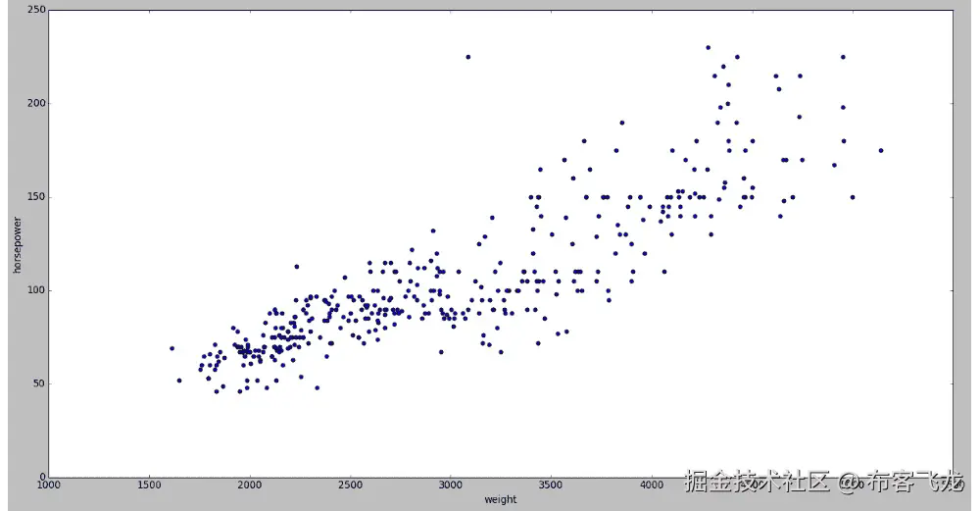This screenshot has width=980, height=511.
Task: Select the isolated outlier point at horsepower 225 near weight 3100
Action: click(x=468, y=57)
